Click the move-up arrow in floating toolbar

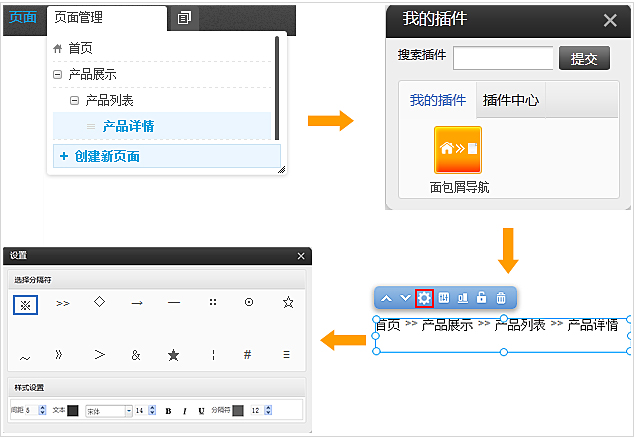pyautogui.click(x=386, y=298)
